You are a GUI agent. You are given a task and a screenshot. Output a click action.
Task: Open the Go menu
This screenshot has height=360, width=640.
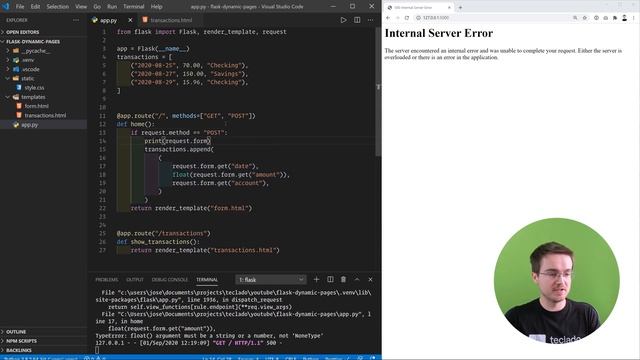coord(97,7)
